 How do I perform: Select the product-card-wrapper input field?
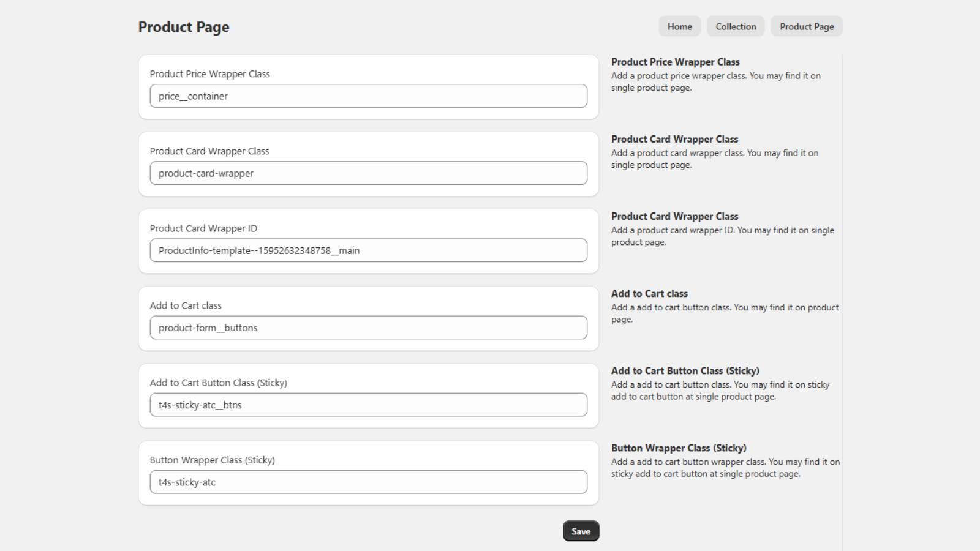click(367, 173)
